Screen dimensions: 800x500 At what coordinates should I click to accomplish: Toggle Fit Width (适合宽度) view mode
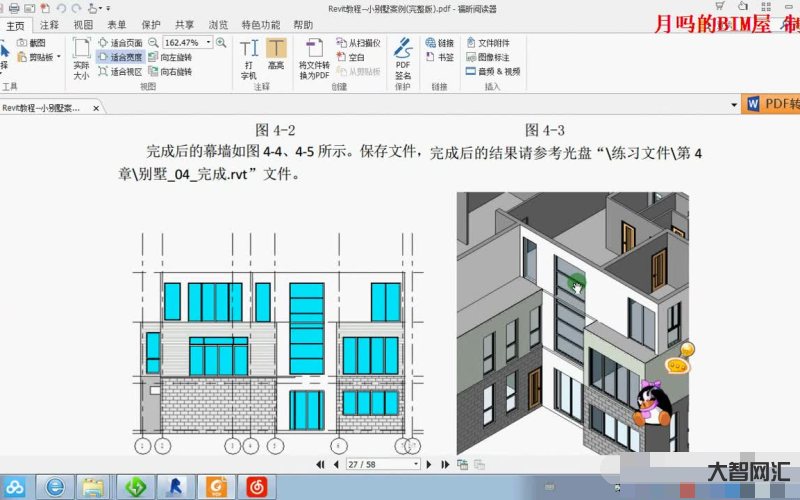(x=119, y=57)
